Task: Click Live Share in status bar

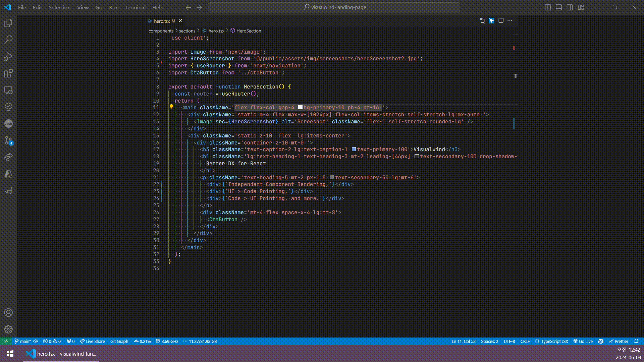Action: coord(93,341)
